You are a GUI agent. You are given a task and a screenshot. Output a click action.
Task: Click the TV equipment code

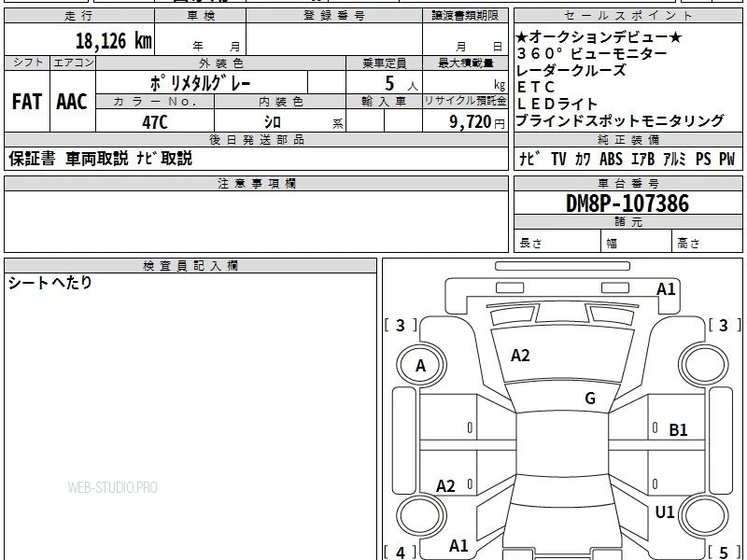pos(558,159)
